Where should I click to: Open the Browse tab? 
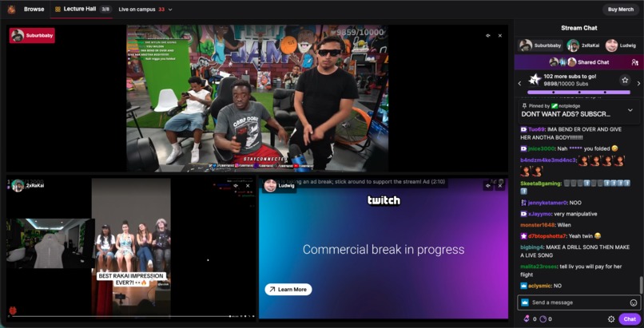tap(34, 9)
